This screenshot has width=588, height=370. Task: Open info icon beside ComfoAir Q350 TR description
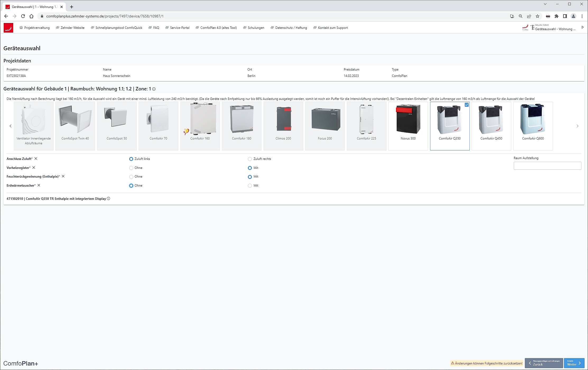tap(109, 199)
